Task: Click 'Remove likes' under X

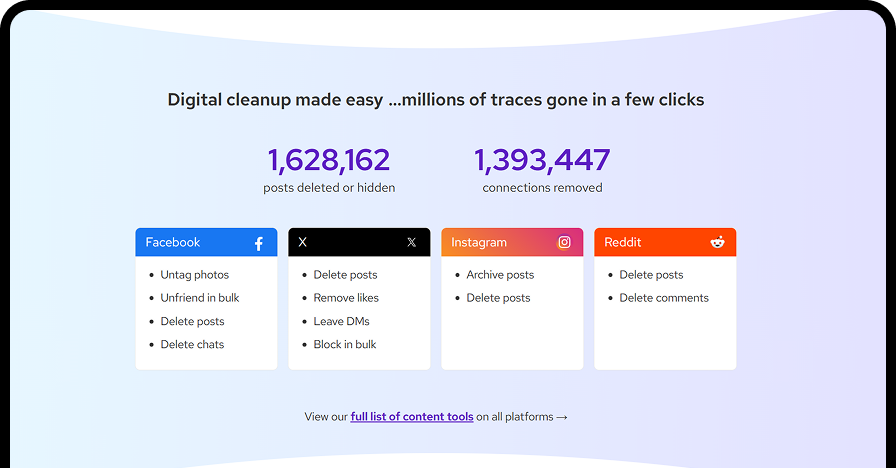Action: 346,298
